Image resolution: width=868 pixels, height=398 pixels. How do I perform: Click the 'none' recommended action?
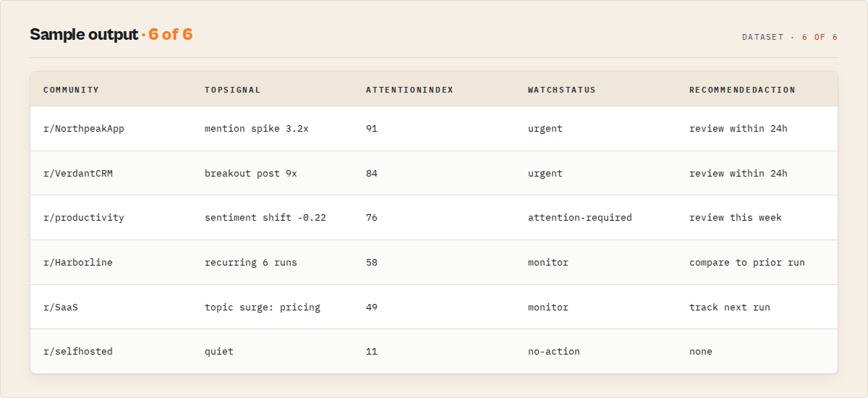pyautogui.click(x=701, y=352)
